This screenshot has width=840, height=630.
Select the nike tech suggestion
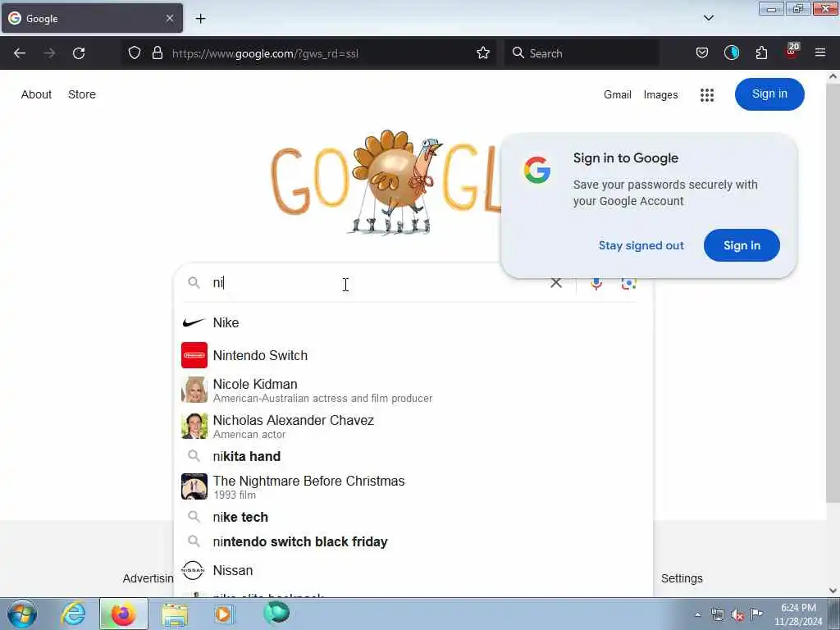pos(413,517)
